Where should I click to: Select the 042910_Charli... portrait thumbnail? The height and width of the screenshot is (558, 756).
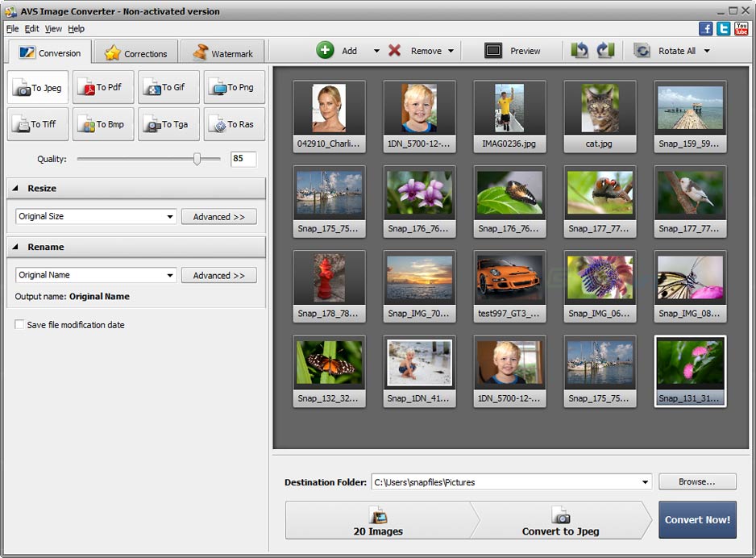pos(329,116)
